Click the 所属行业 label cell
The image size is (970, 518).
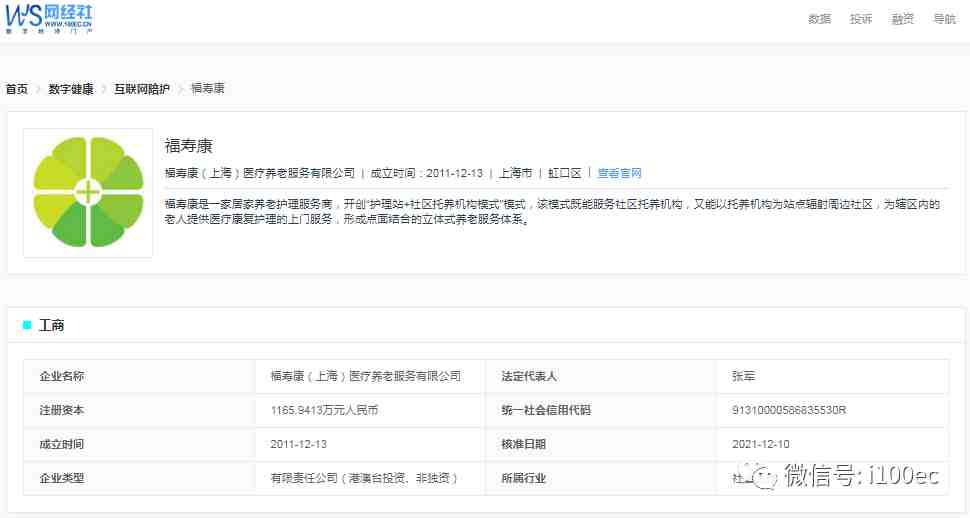[x=601, y=478]
